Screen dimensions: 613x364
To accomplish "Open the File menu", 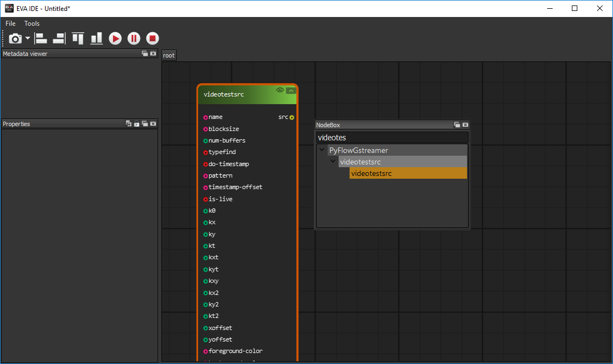I will (10, 24).
